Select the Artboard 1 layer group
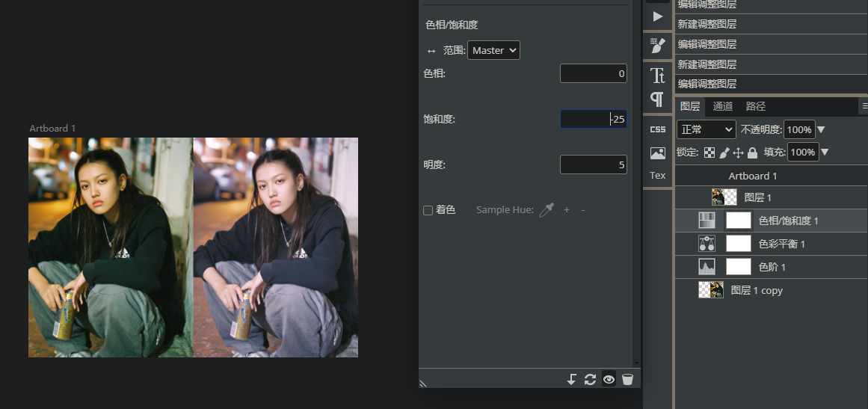868x409 pixels. [x=772, y=176]
